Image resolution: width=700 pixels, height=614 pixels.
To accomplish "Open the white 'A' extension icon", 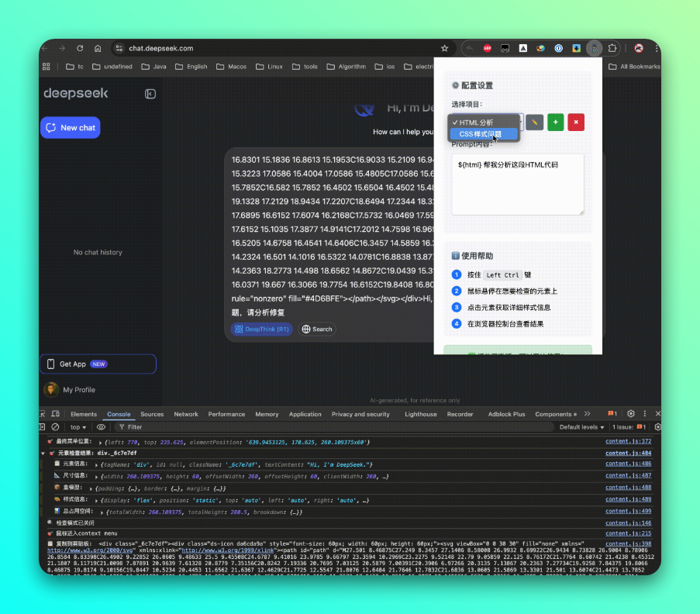I will 522,48.
